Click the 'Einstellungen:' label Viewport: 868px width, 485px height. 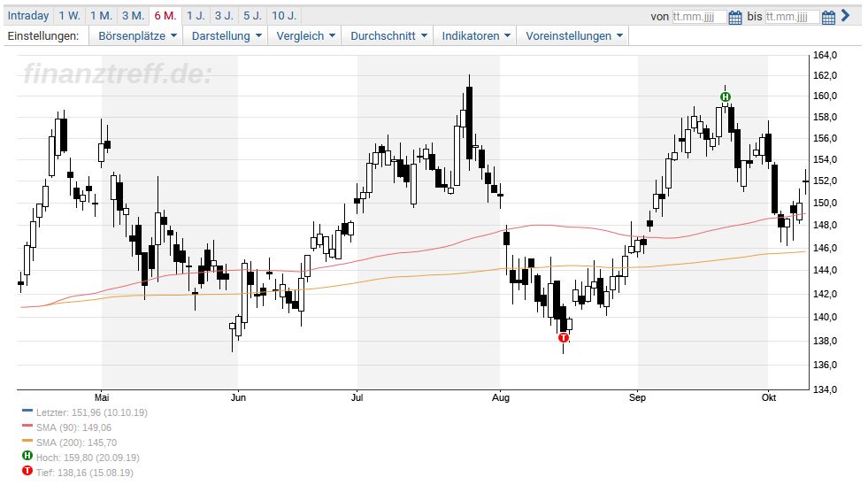(43, 36)
